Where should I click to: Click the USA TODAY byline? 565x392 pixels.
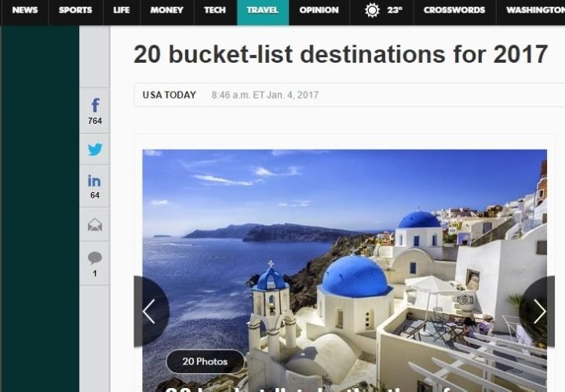pyautogui.click(x=169, y=95)
